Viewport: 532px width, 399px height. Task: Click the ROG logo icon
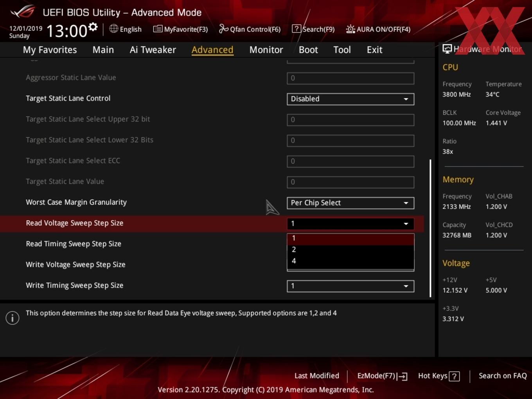tap(23, 12)
